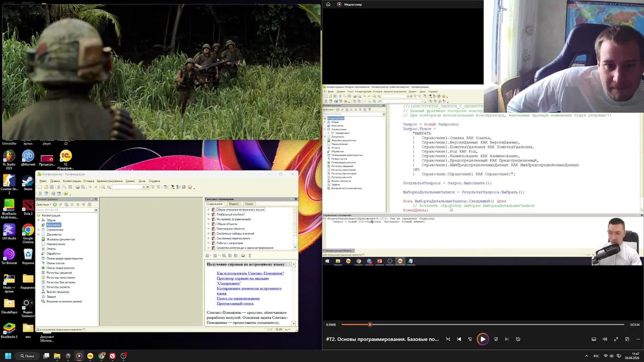Viewport: 644px width, 362px height.
Task: Open toolbar search combo box dropdown
Action: (144, 187)
